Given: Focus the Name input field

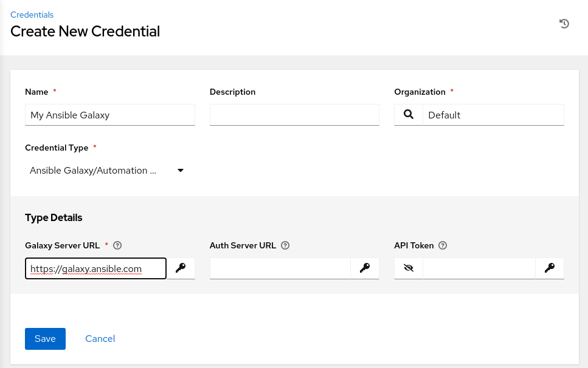Looking at the screenshot, I should tap(109, 115).
